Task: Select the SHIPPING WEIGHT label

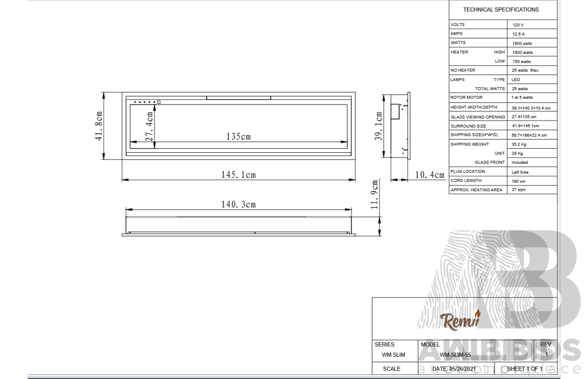Action: tap(470, 144)
